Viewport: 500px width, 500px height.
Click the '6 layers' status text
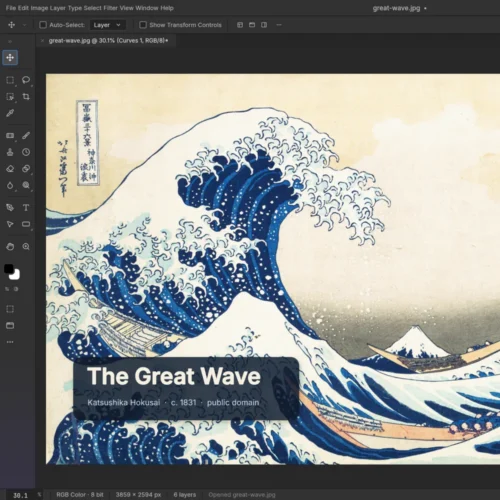[185, 495]
